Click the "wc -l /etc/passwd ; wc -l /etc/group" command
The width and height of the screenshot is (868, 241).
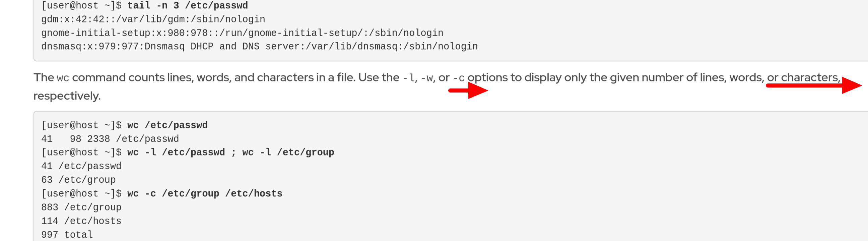pyautogui.click(x=230, y=153)
